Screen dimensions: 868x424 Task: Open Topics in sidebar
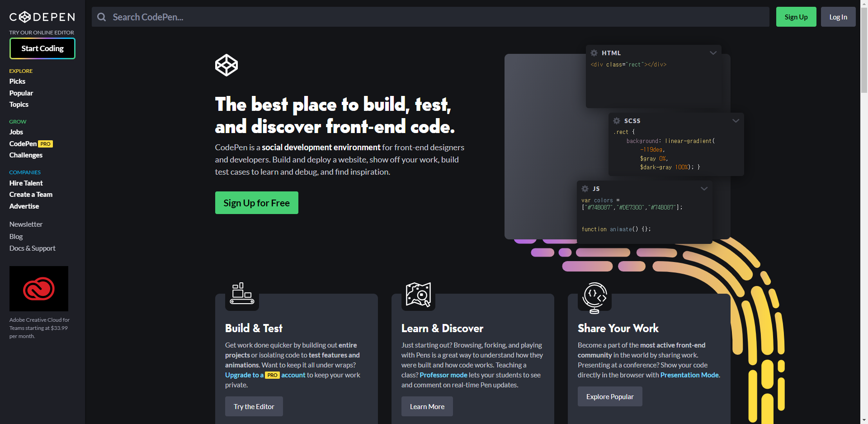19,105
